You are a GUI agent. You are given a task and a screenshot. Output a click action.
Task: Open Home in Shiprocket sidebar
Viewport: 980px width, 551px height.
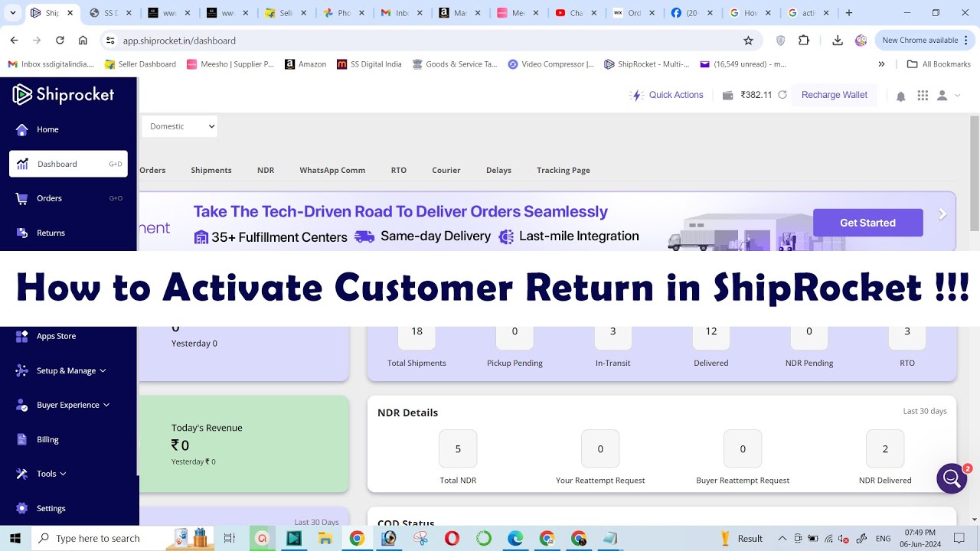click(x=47, y=129)
